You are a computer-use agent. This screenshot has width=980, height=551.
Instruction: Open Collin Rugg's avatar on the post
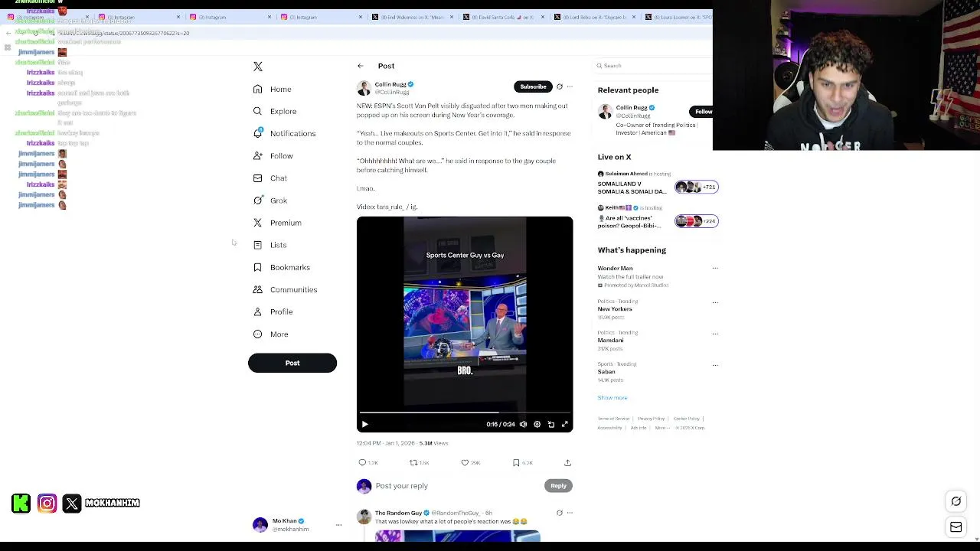click(x=364, y=87)
